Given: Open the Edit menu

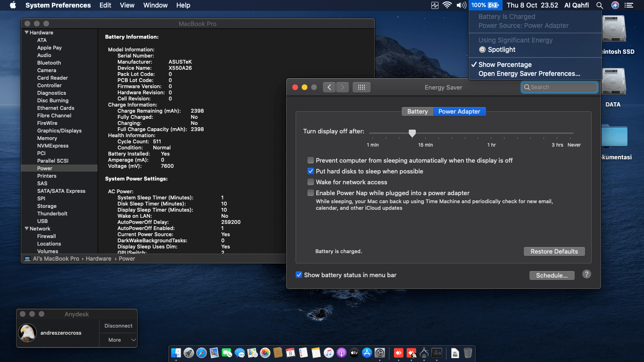Looking at the screenshot, I should 105,5.
